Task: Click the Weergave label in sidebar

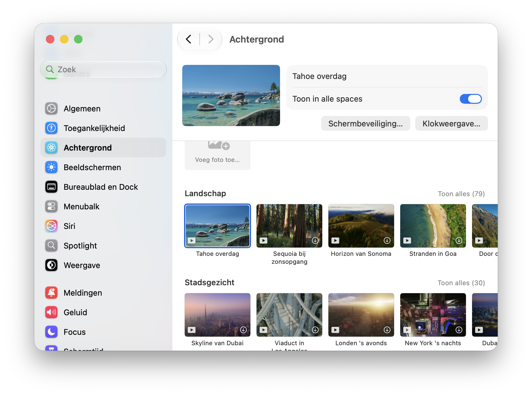Action: [82, 265]
